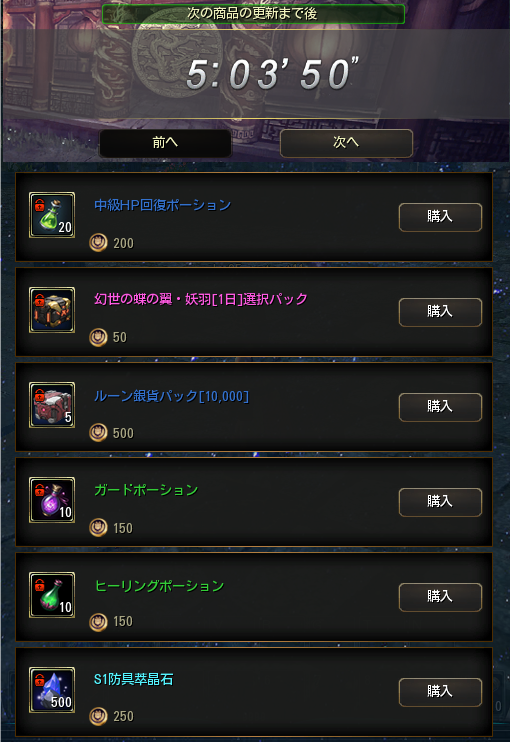Go to next page with 次へ

(346, 142)
